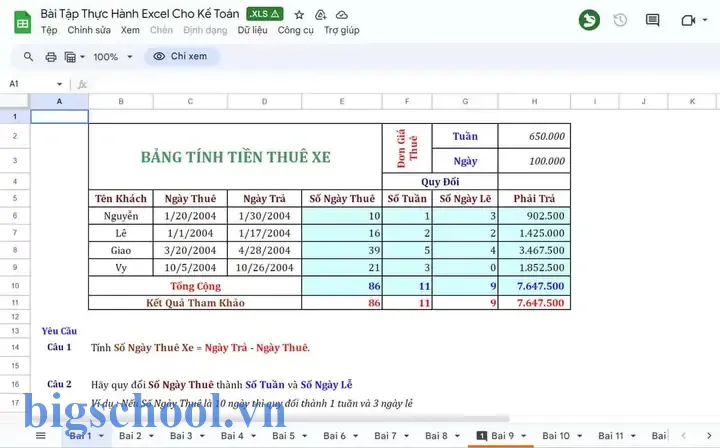
Task: Check cloud document status icon
Action: coord(342,15)
